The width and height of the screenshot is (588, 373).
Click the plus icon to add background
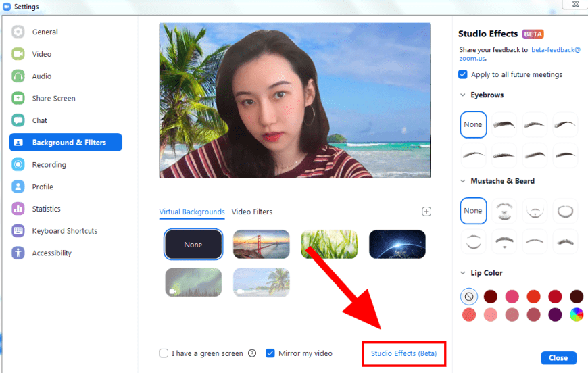click(426, 212)
